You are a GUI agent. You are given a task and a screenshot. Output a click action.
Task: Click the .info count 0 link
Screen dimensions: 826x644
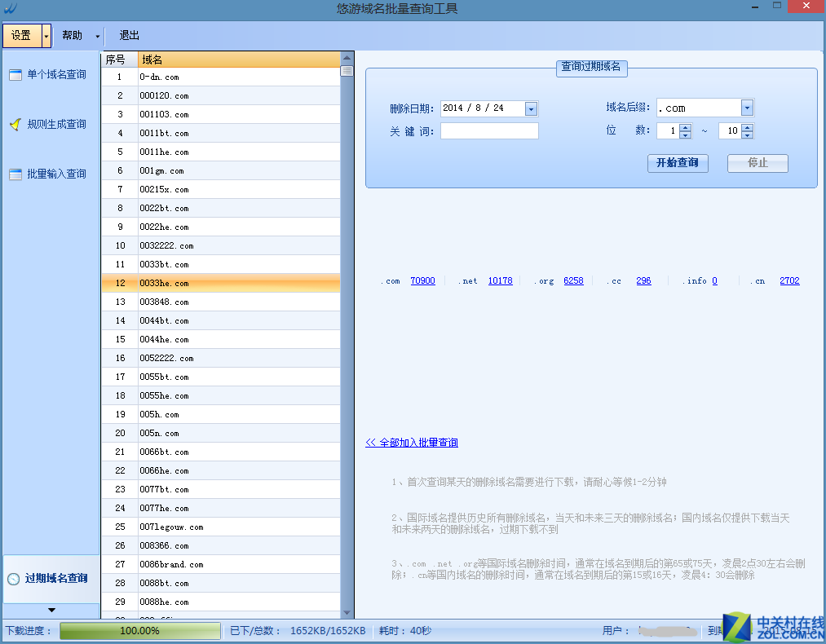(x=714, y=280)
